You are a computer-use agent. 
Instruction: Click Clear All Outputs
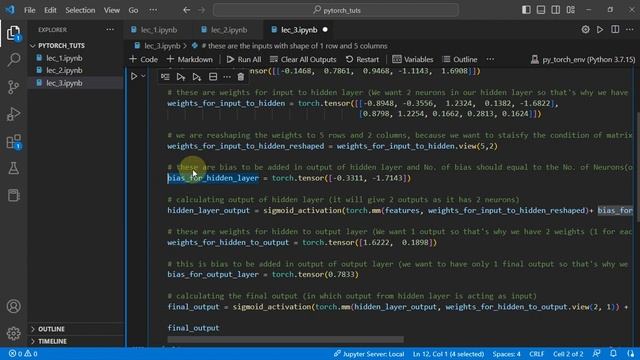tap(303, 60)
